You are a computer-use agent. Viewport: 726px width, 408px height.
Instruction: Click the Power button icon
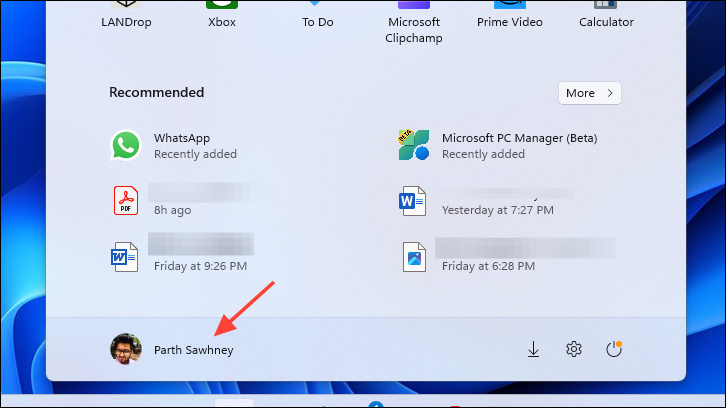coord(614,349)
